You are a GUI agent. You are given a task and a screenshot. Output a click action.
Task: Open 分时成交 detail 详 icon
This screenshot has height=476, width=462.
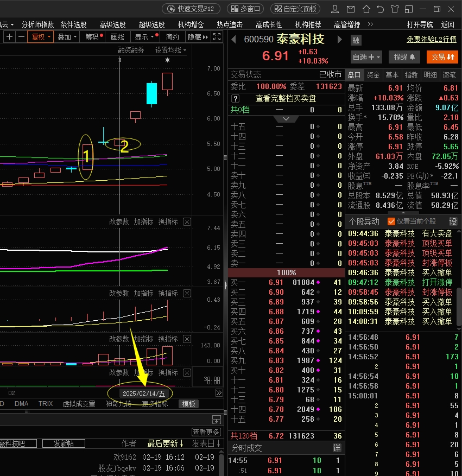pos(337,448)
